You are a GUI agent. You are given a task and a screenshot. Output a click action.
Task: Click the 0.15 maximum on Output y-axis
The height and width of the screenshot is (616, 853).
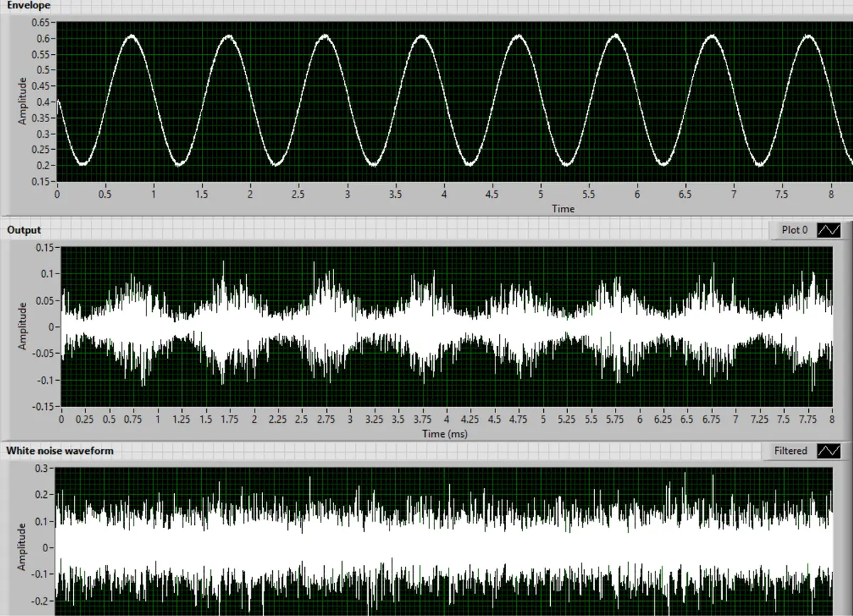[45, 247]
